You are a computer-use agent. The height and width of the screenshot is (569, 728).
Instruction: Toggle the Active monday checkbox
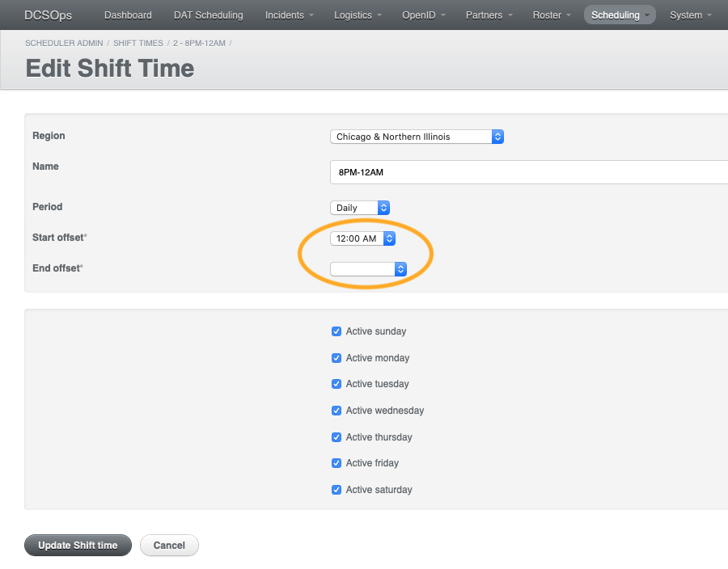[336, 357]
